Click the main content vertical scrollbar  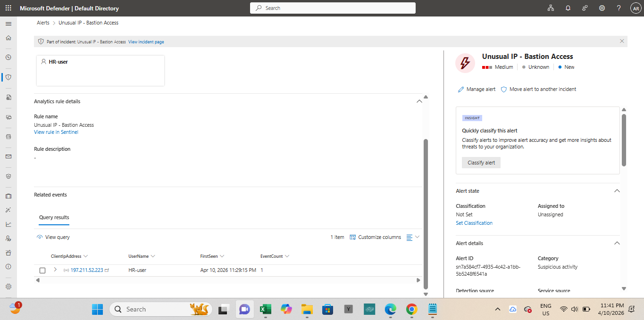pos(426,213)
